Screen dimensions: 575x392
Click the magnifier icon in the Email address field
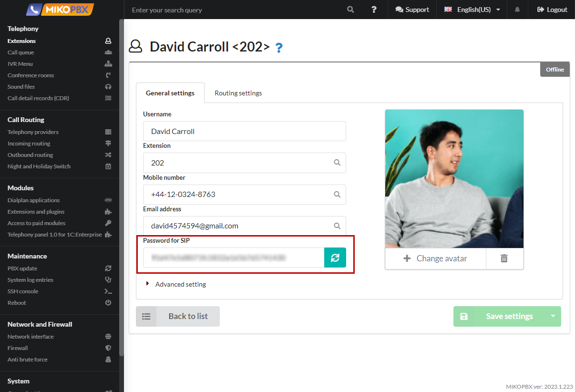pos(337,226)
